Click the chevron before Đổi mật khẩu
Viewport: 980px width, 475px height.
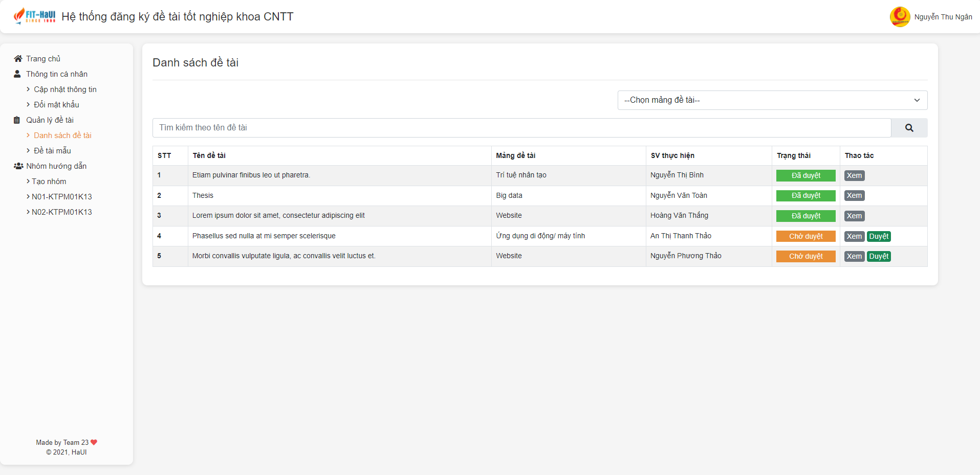coord(28,105)
